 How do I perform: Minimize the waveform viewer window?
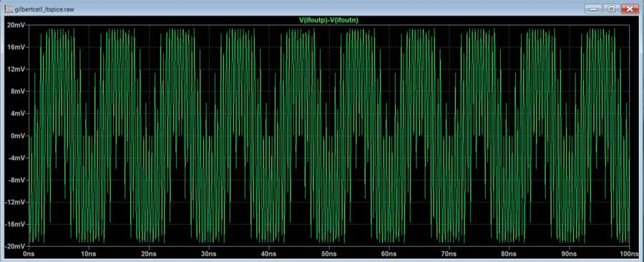point(593,9)
